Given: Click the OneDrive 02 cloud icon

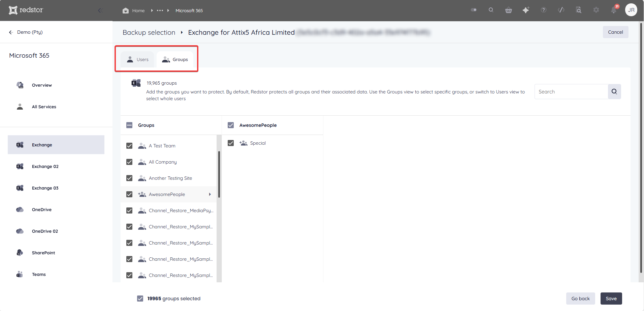Looking at the screenshot, I should tap(20, 231).
